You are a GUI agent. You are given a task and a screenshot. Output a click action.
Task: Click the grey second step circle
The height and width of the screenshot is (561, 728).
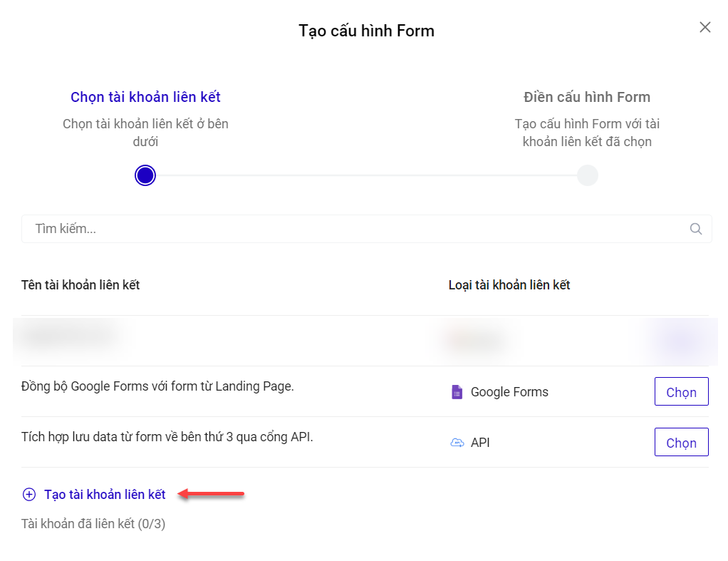[587, 175]
